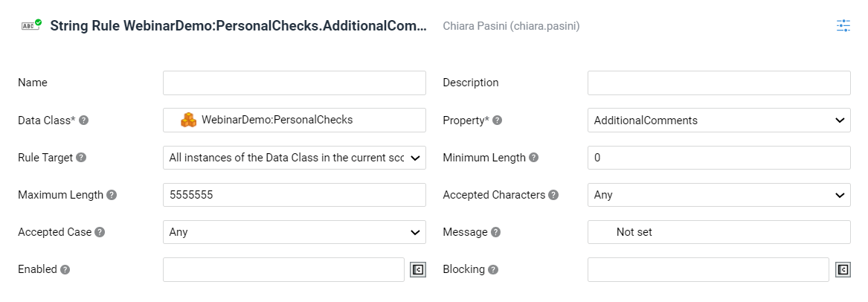Viewport: 868px width, 302px height.
Task: Open the Accepted Case dropdown
Action: tap(295, 232)
